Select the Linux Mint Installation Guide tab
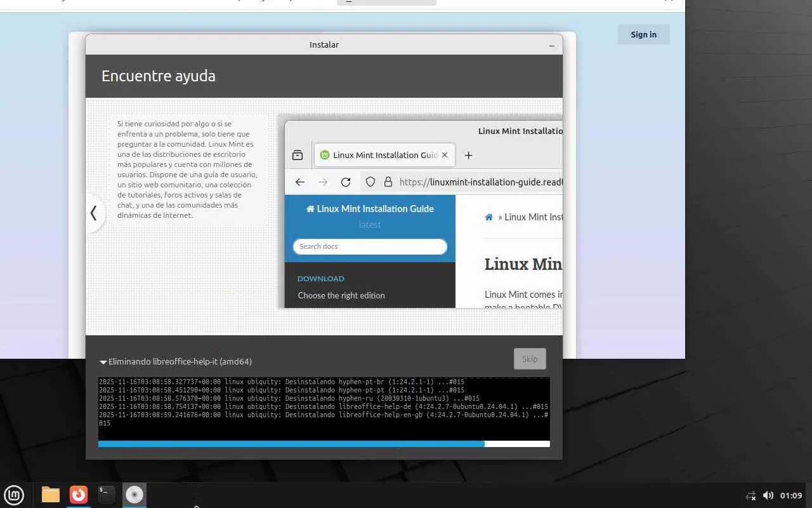The height and width of the screenshot is (508, 812). click(384, 155)
